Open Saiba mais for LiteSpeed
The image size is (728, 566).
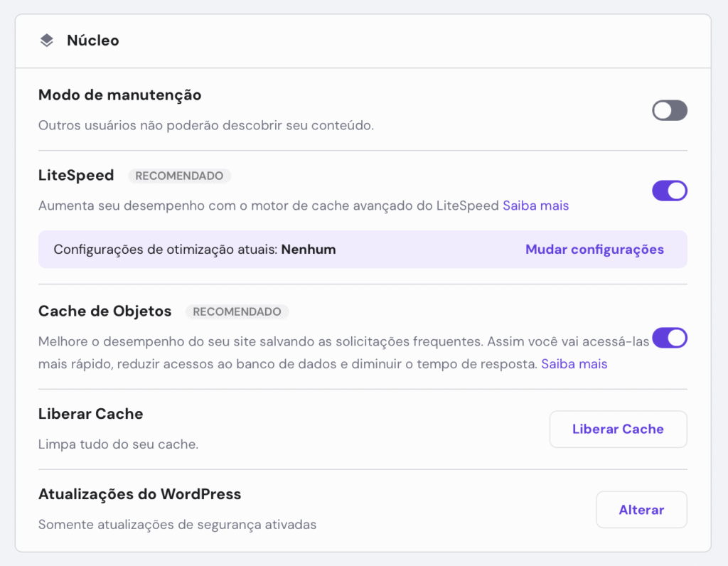tap(536, 205)
